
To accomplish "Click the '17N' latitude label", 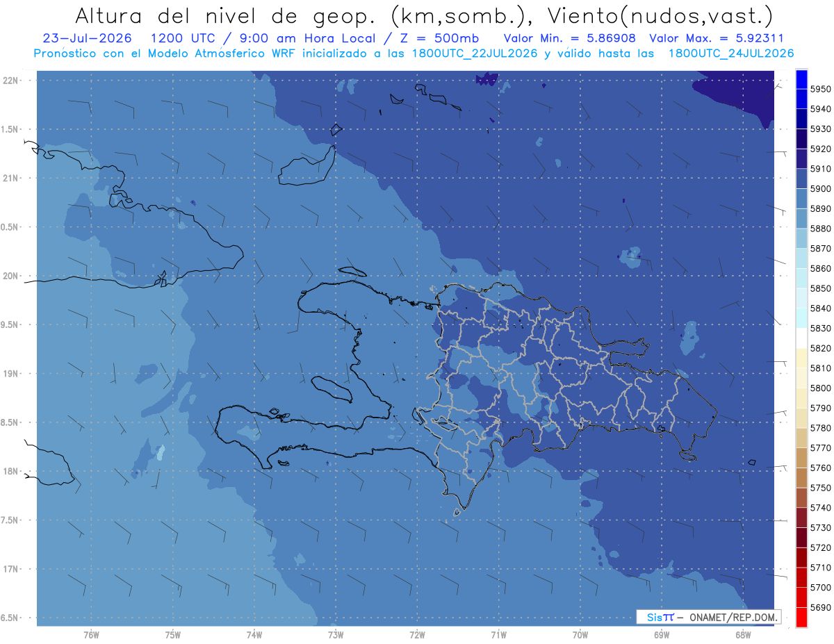I will coord(10,569).
